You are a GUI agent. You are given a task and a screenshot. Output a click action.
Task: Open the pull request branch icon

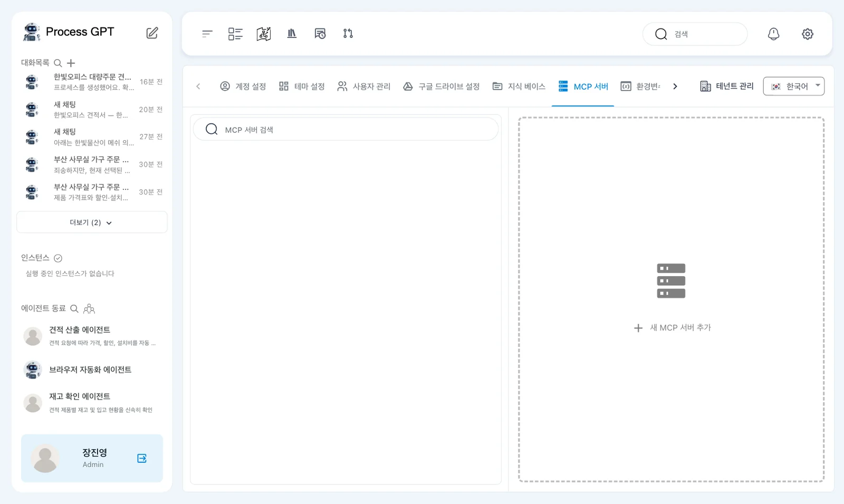click(348, 34)
